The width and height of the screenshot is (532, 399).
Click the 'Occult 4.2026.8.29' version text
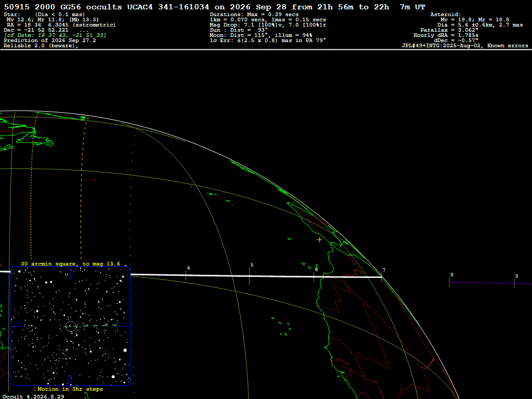[33, 396]
